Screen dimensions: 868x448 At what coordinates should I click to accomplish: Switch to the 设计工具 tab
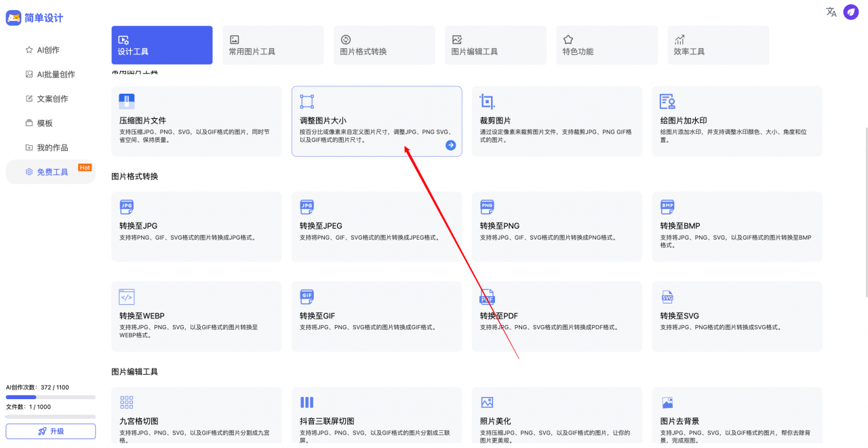coord(162,45)
